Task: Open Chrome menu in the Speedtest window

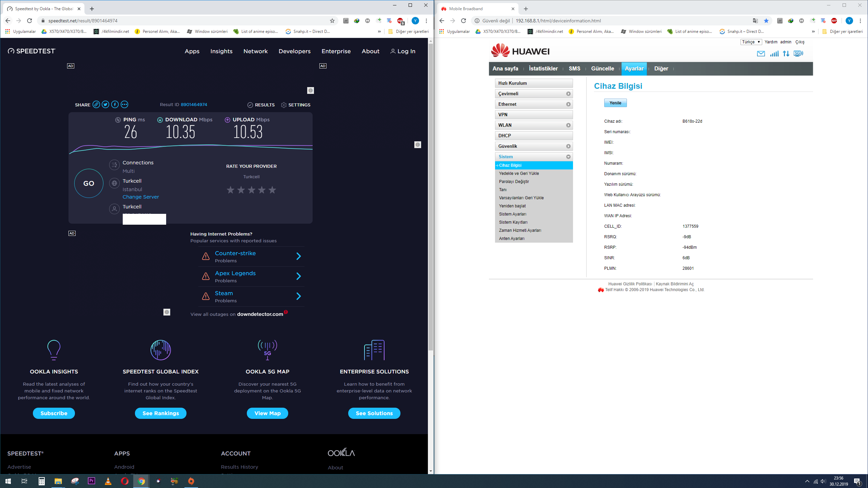Action: tap(426, 21)
